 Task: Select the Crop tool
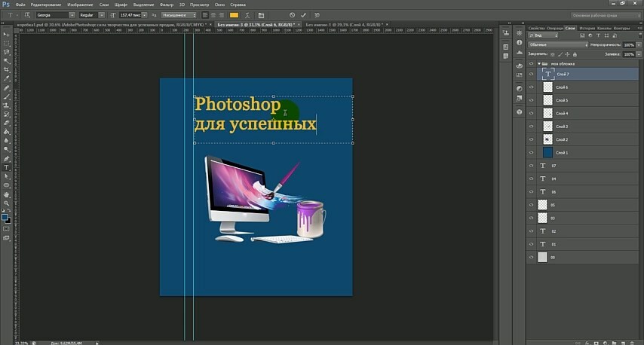click(6, 70)
